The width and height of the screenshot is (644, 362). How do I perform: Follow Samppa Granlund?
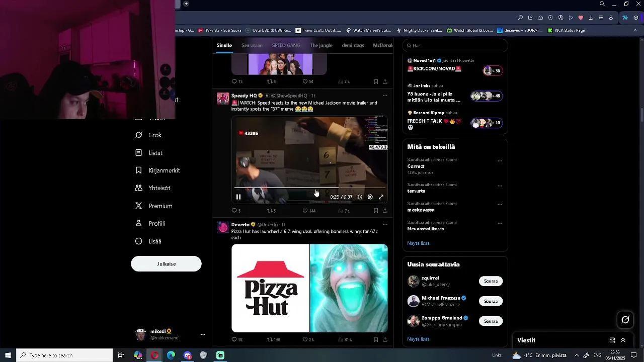coord(491,321)
